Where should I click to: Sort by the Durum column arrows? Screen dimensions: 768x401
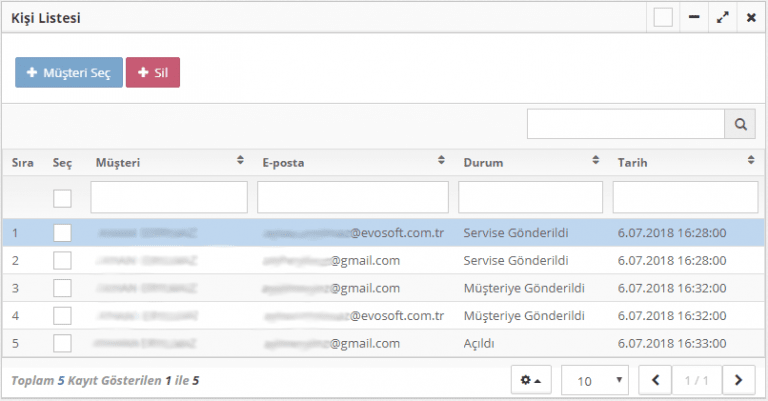[596, 161]
